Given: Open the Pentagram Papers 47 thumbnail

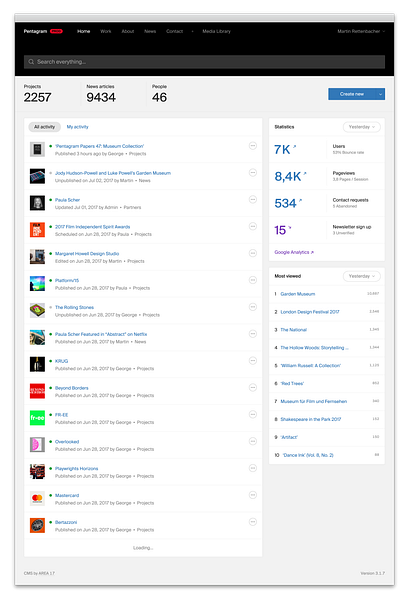Looking at the screenshot, I should click(x=37, y=149).
